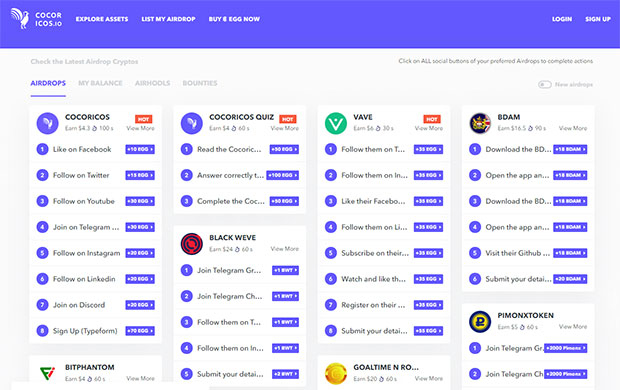Select the Join on Discord task row

point(95,305)
